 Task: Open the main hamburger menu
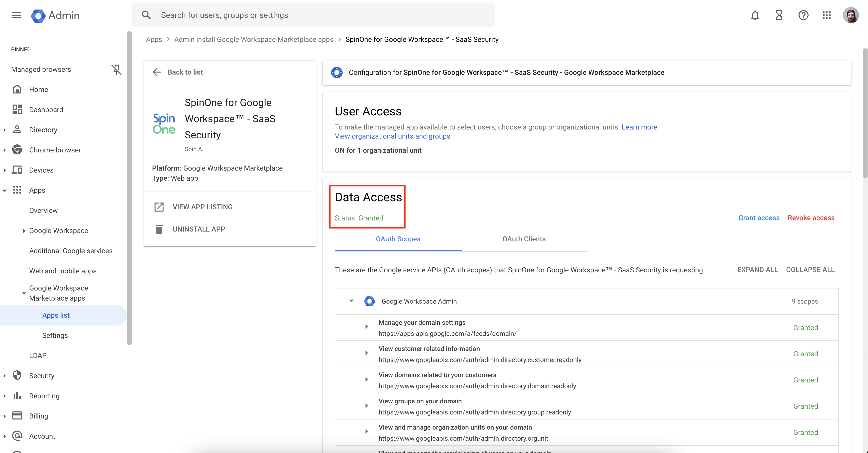point(16,15)
